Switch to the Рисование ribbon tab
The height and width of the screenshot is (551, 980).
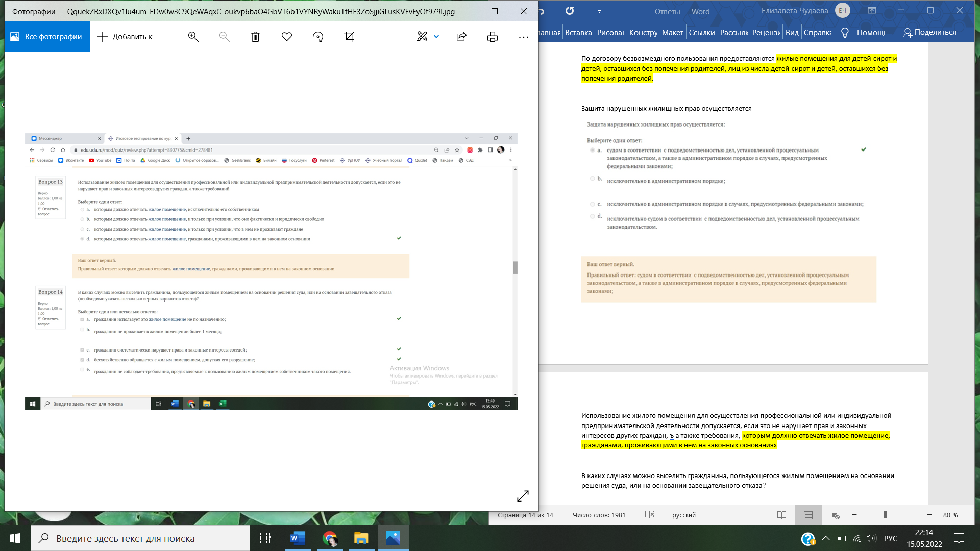[x=610, y=32]
